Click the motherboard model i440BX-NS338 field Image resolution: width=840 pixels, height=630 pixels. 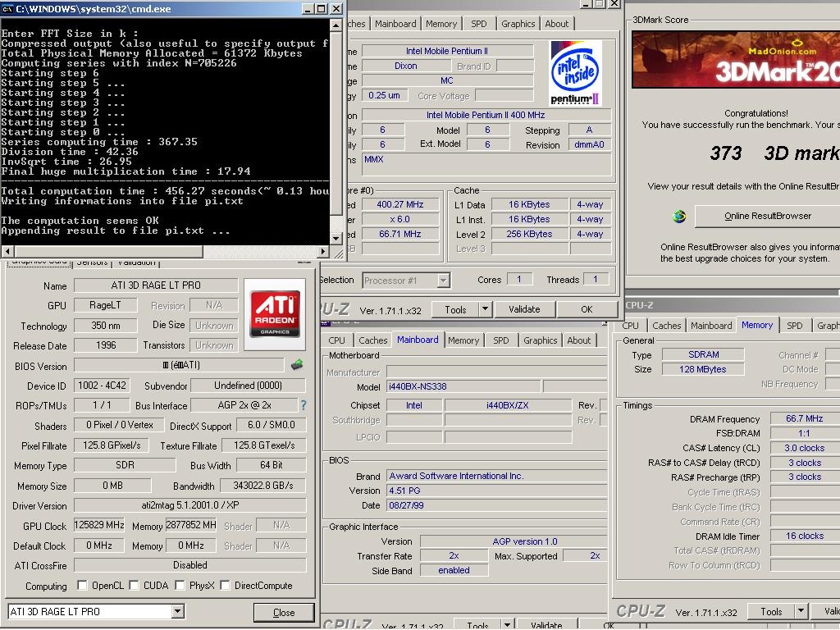(x=463, y=386)
